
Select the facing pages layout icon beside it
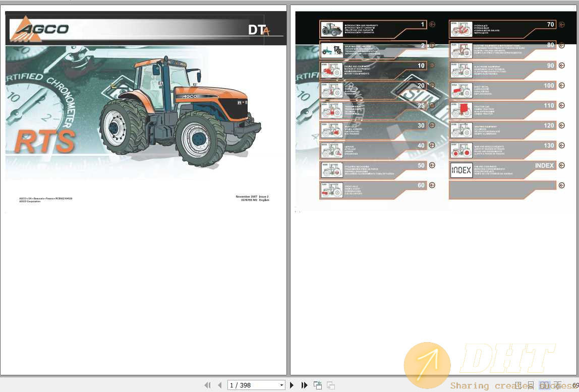tap(544, 385)
